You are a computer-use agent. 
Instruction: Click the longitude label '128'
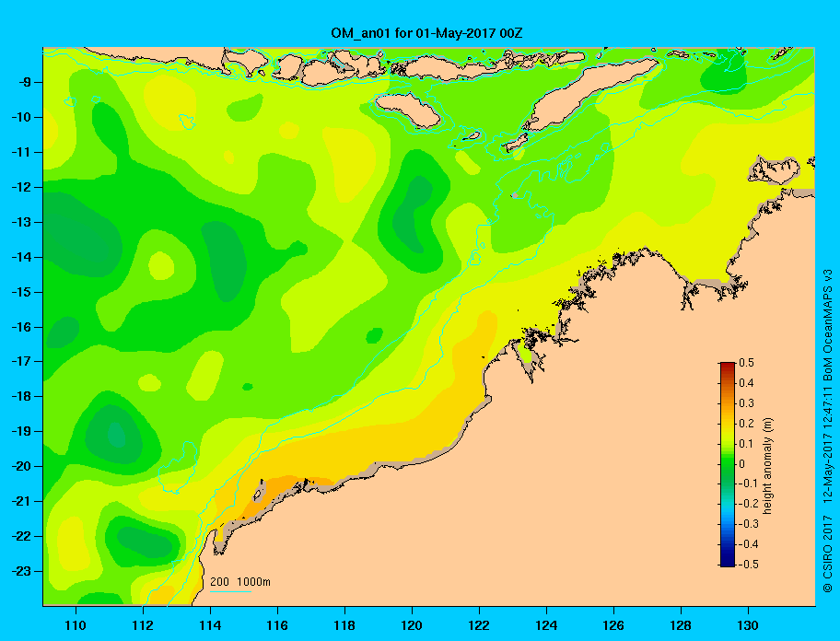tap(681, 625)
